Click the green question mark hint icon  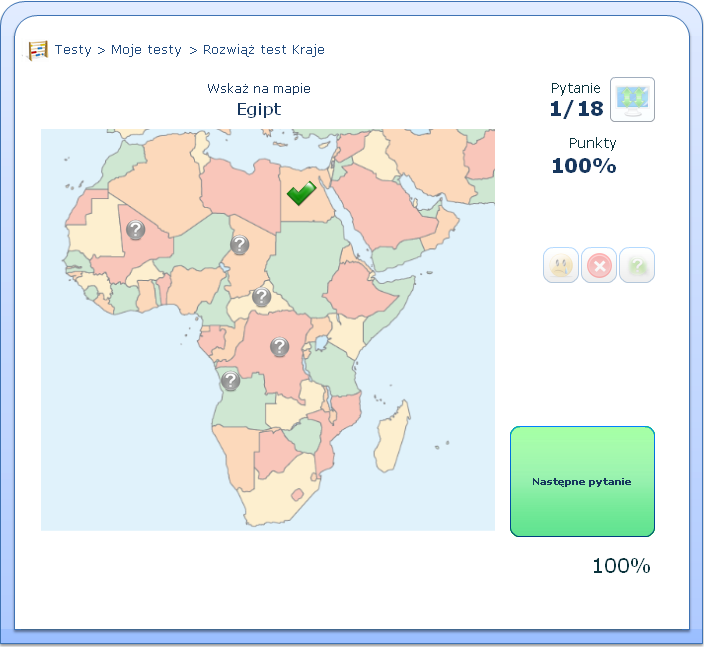pyautogui.click(x=637, y=265)
